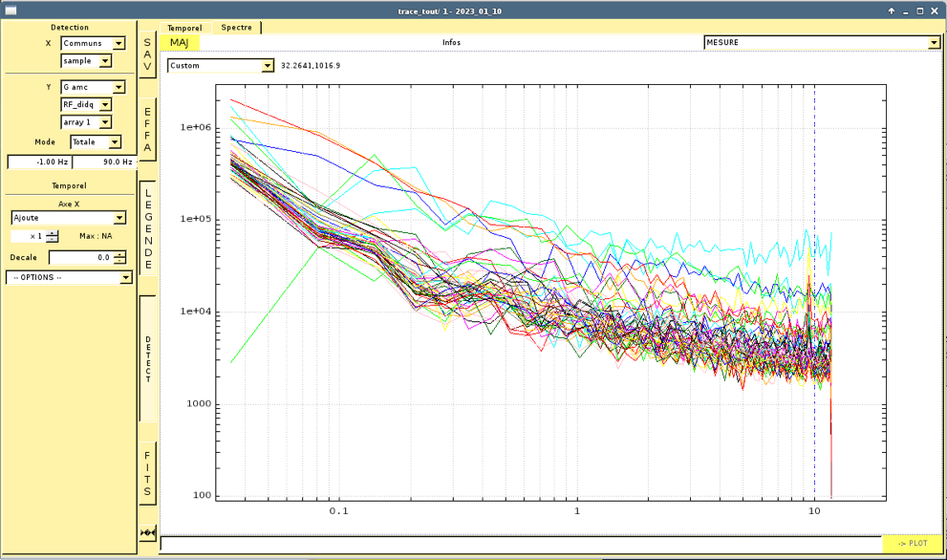Click the 90.0 Hz frequency field
Viewport: 947px width, 560px height.
coord(104,162)
